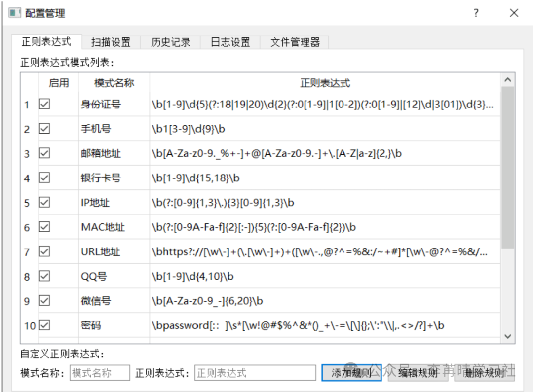This screenshot has width=533, height=392.
Task: Click scrollbar up arrow in regex list
Action: pos(507,80)
